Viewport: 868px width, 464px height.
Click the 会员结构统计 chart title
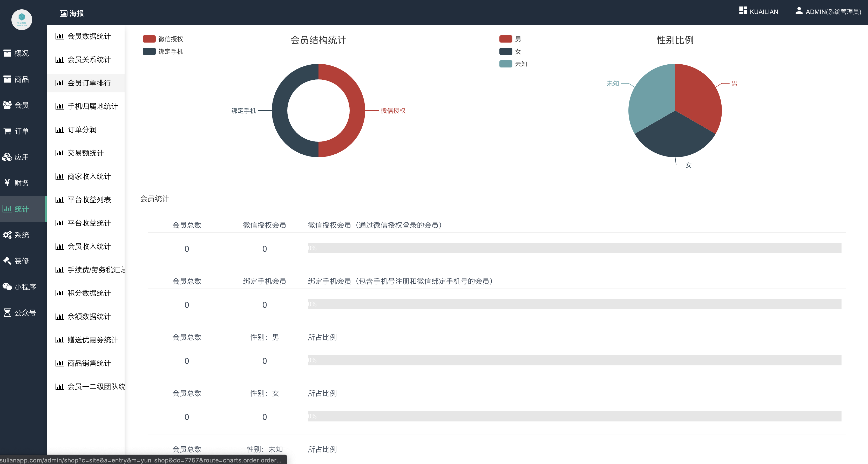318,40
